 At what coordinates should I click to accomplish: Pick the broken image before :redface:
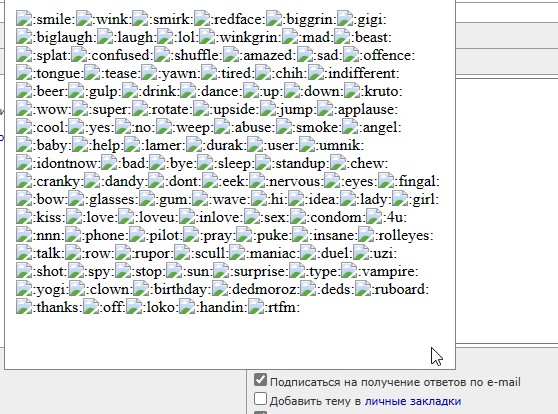[202, 19]
